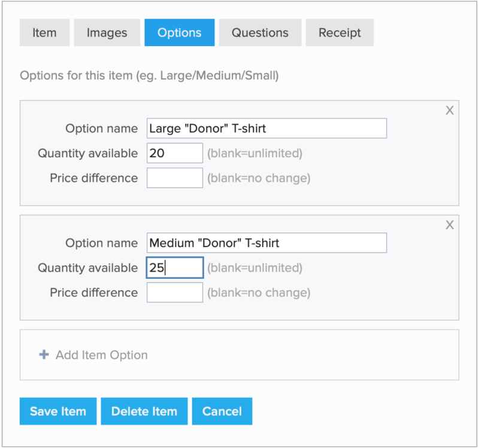Remove the Large "Donor" T-shirt option with X

coord(450,111)
